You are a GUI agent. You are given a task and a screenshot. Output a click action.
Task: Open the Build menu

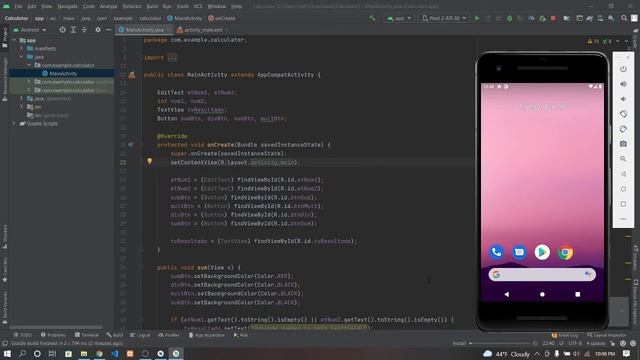point(152,6)
